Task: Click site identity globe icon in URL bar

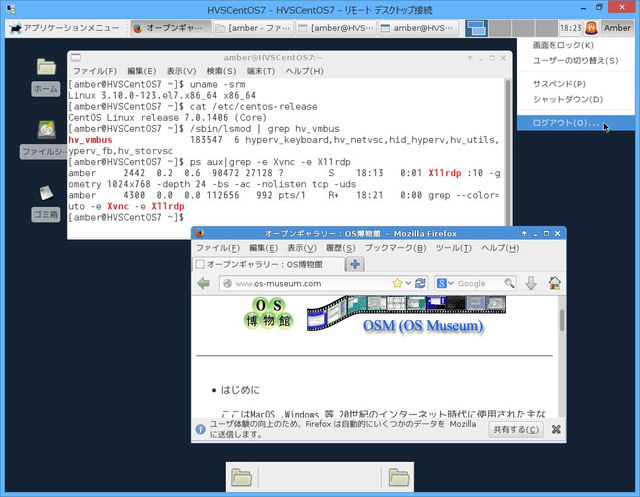Action: tap(227, 283)
